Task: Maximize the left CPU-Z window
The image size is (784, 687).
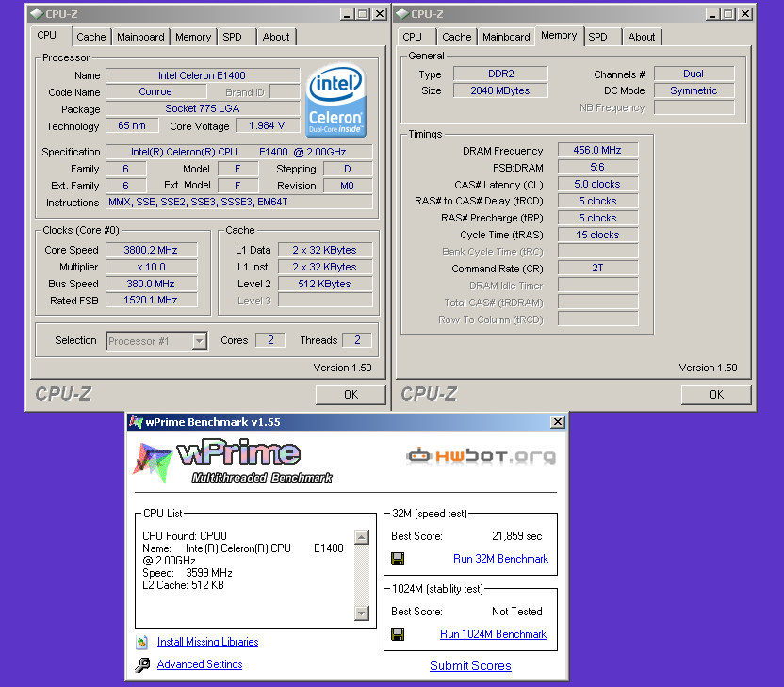Action: point(363,14)
